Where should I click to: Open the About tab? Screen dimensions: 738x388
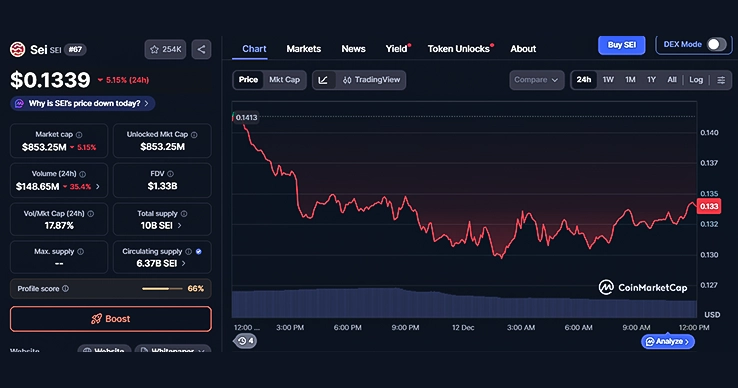[523, 49]
